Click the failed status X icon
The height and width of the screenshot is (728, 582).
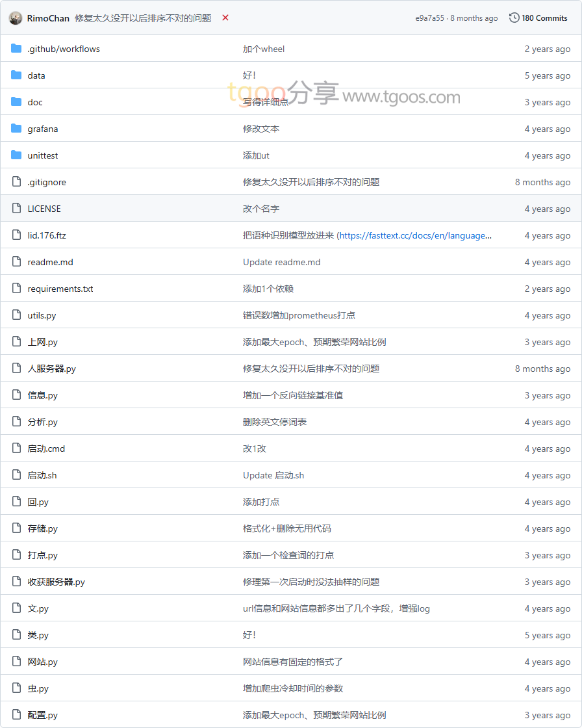[x=225, y=18]
